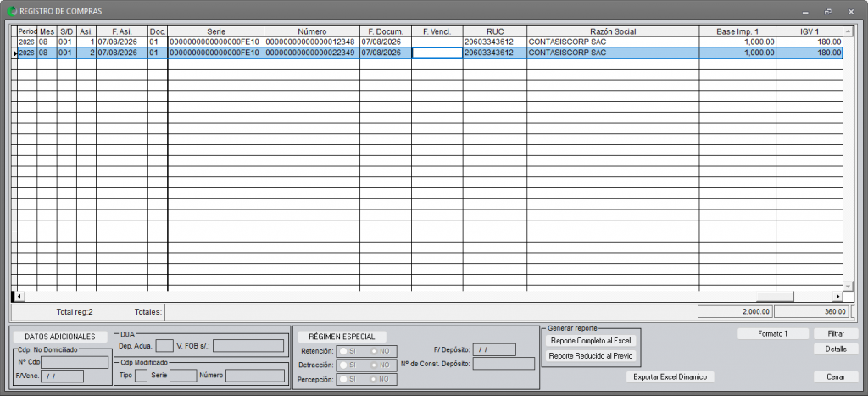Image resolution: width=868 pixels, height=396 pixels.
Task: Click the RUC column header
Action: 494,31
